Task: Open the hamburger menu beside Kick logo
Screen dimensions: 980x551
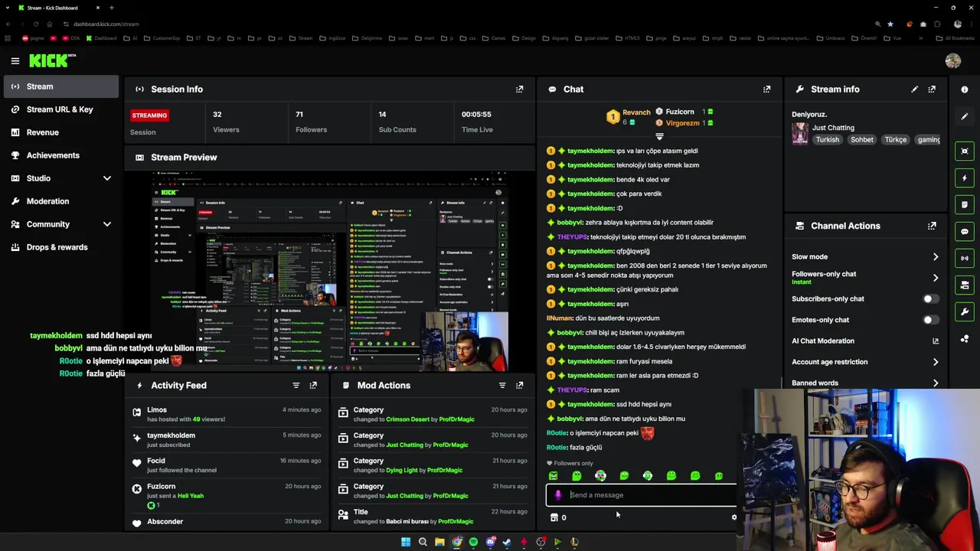Action: [15, 60]
